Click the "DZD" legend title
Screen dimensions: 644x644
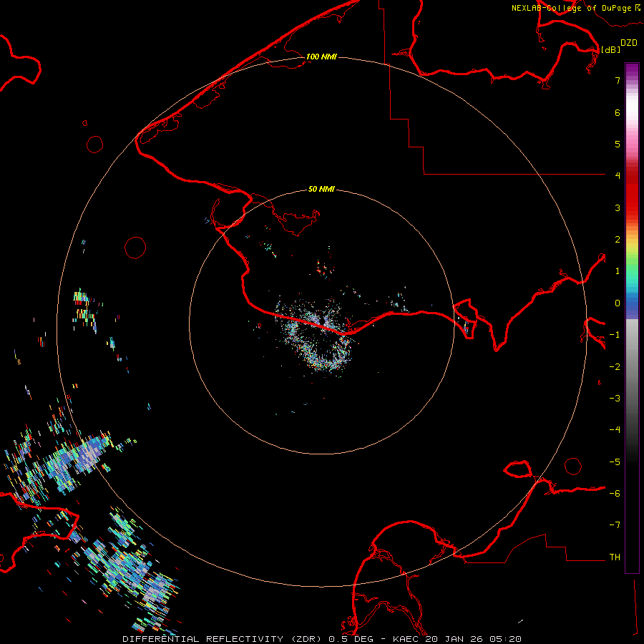pos(629,43)
